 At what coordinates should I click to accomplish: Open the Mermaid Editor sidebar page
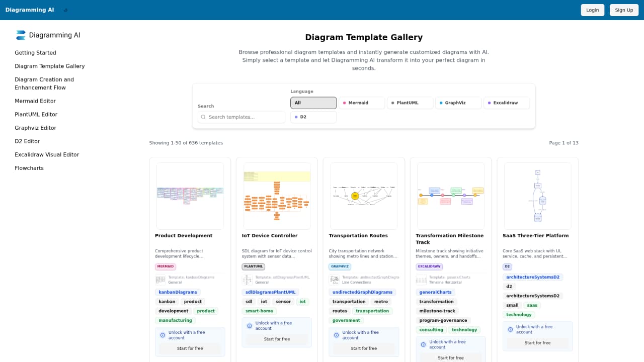tap(35, 101)
